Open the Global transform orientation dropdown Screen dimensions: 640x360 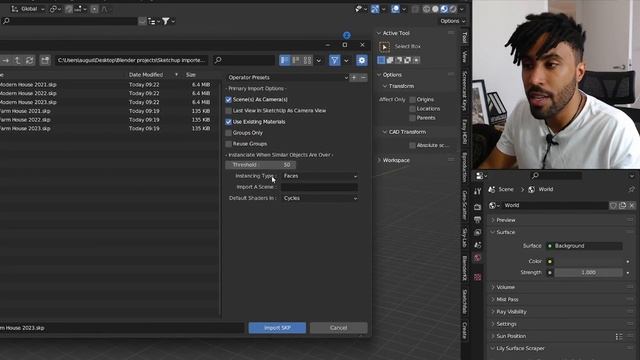point(27,9)
